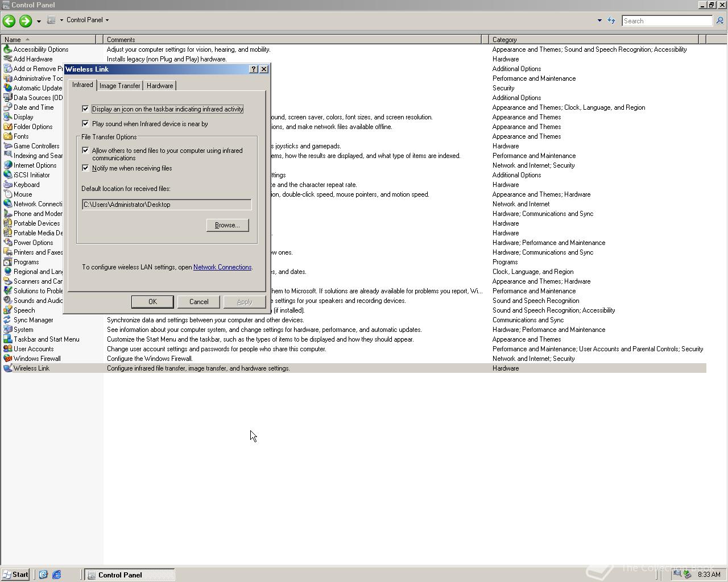This screenshot has height=582, width=728.
Task: Click the Folder Options icon
Action: click(x=7, y=127)
